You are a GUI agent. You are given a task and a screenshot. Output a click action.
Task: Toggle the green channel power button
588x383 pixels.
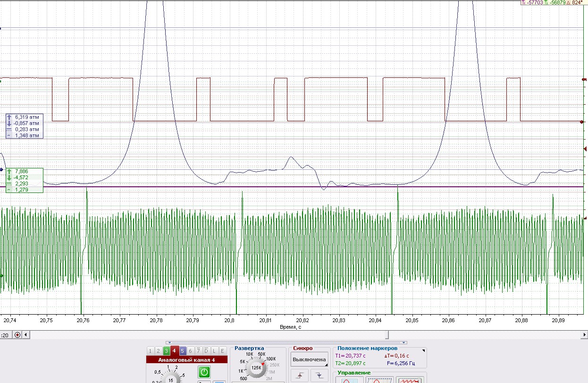(204, 372)
